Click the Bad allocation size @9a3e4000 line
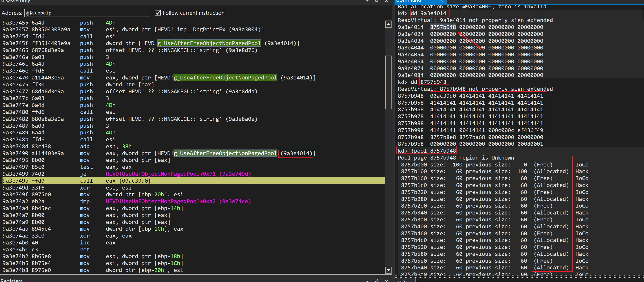Screen dimensions: 644x282 472,7
